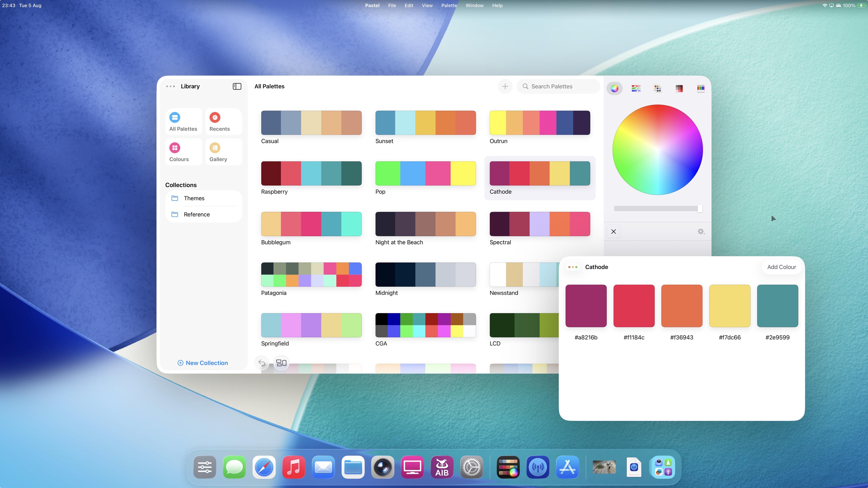Open Settings from the dock
The image size is (868, 488).
pyautogui.click(x=471, y=467)
